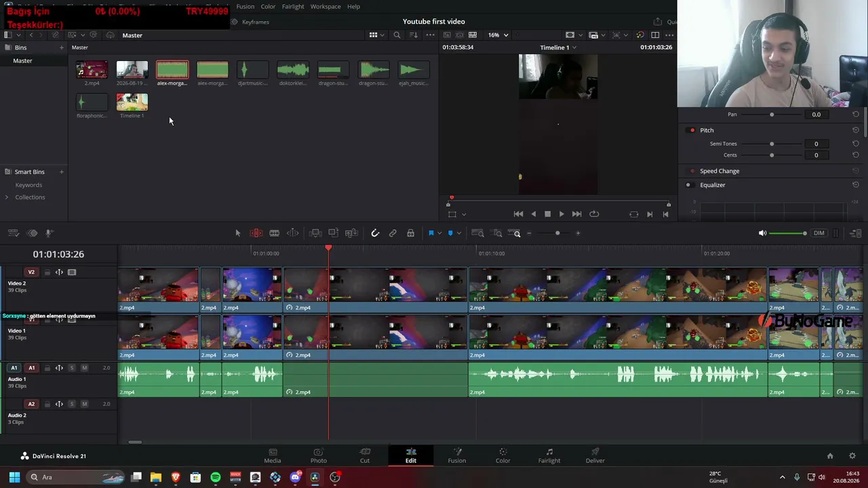Open the Timeline 1 name dropdown
Image resolution: width=868 pixels, height=488 pixels.
559,47
